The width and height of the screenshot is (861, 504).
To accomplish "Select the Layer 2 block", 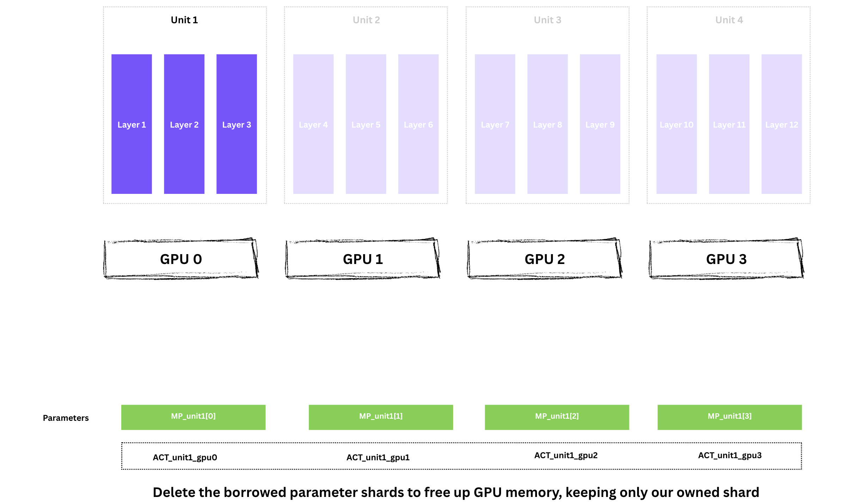I will click(x=184, y=124).
